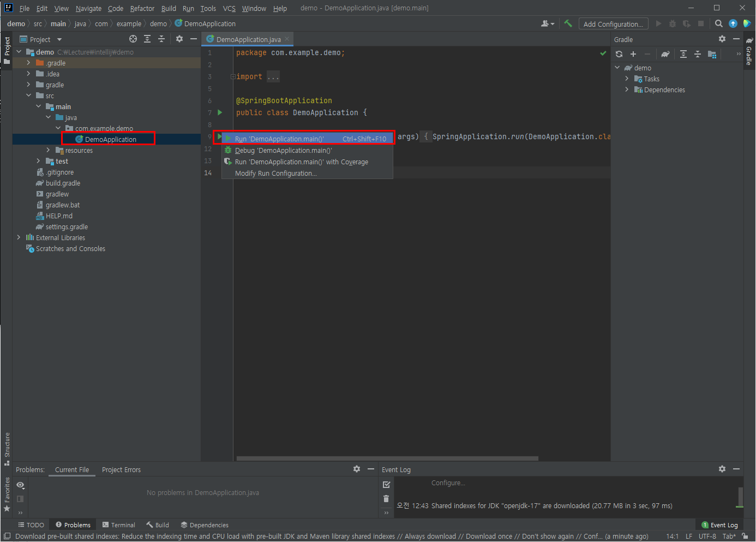Open Gradle panel gear settings
The image size is (756, 542).
coord(722,39)
